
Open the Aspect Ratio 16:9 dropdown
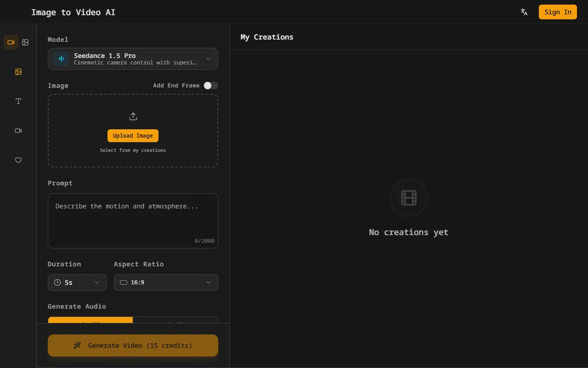pyautogui.click(x=166, y=282)
